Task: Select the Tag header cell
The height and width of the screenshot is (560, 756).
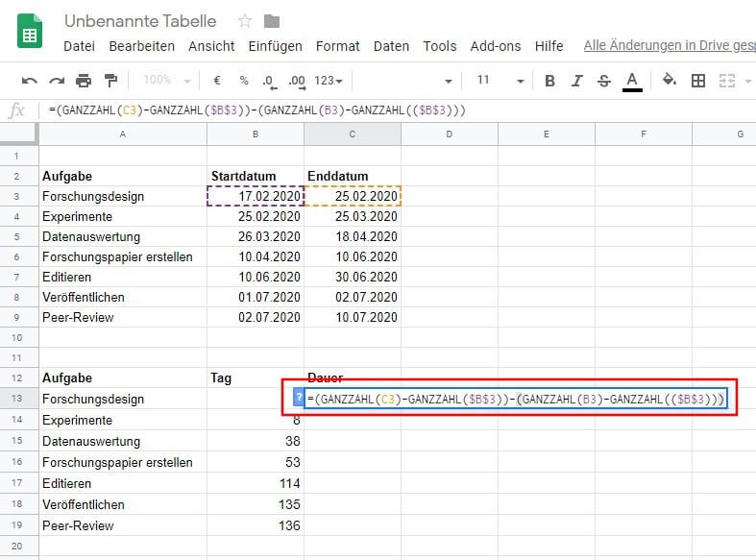Action: pyautogui.click(x=256, y=377)
